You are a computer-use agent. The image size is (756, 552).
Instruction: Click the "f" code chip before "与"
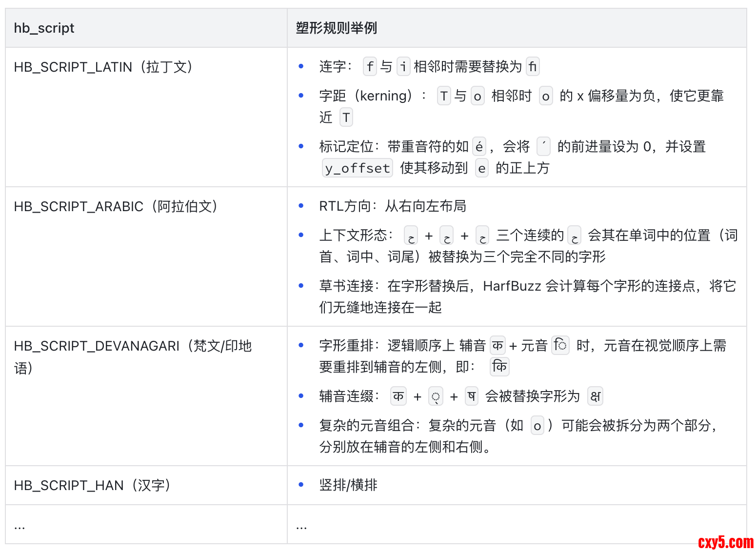(x=370, y=66)
